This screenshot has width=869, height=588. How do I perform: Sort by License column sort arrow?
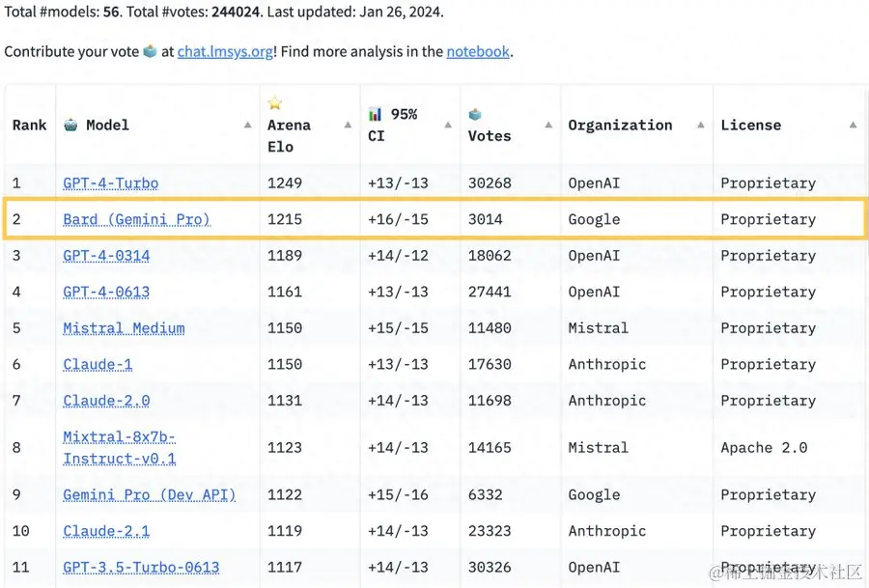[853, 126]
